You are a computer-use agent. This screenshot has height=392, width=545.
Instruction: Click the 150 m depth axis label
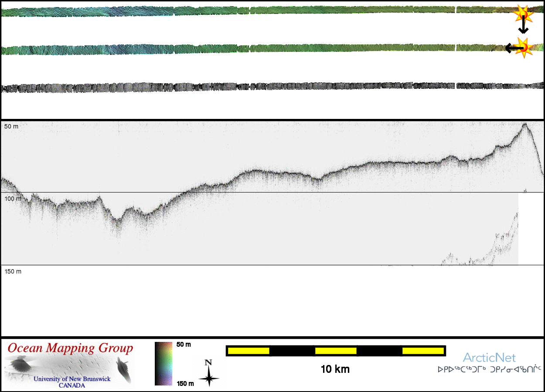coord(13,271)
